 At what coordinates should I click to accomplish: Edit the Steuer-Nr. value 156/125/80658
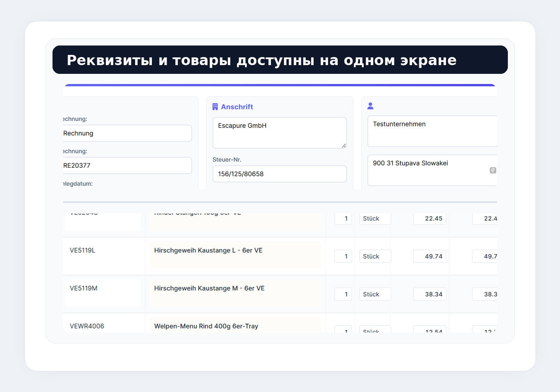click(279, 174)
